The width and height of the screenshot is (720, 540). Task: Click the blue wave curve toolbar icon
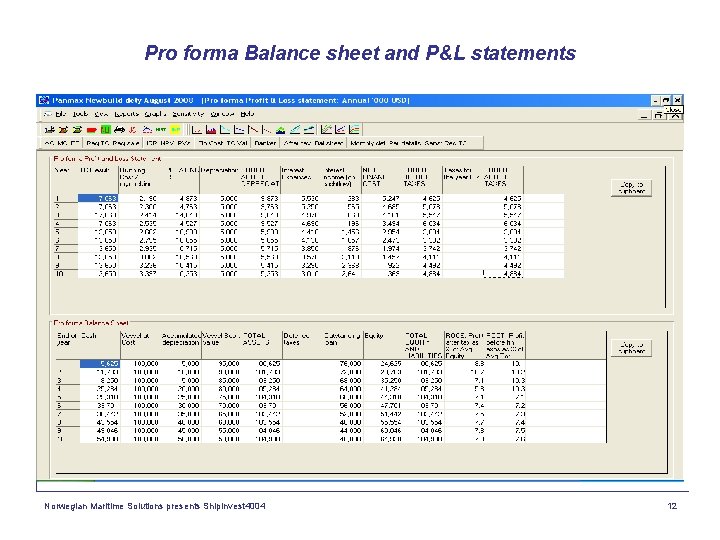click(x=147, y=130)
